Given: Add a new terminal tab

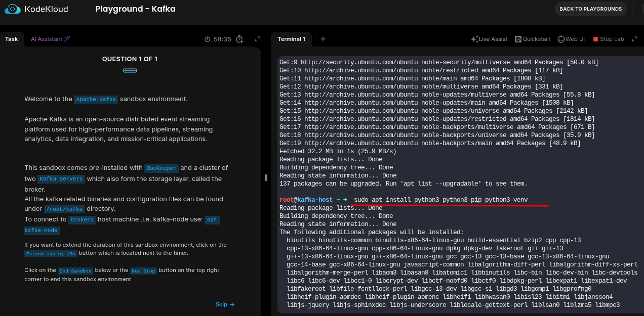Looking at the screenshot, I should click(x=323, y=39).
